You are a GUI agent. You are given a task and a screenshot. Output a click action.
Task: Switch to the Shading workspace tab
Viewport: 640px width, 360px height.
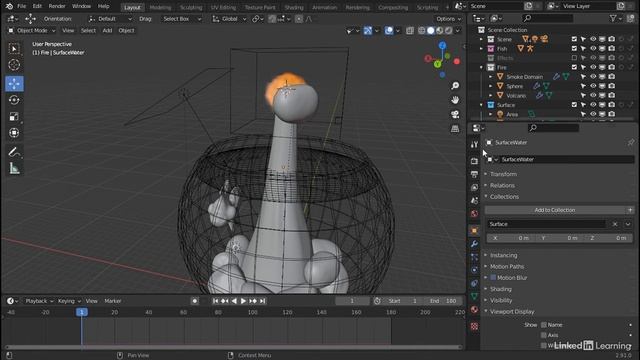[294, 7]
